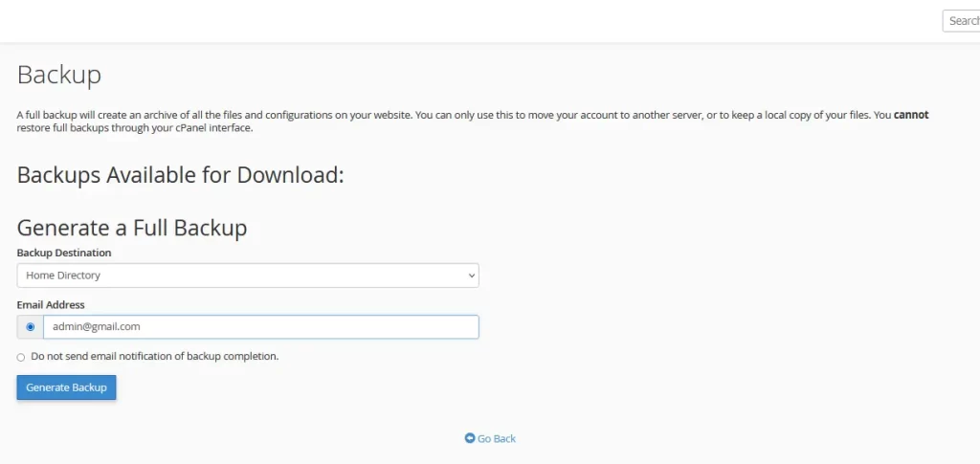The height and width of the screenshot is (464, 980).
Task: Select the Email Address radio button
Action: coord(30,326)
